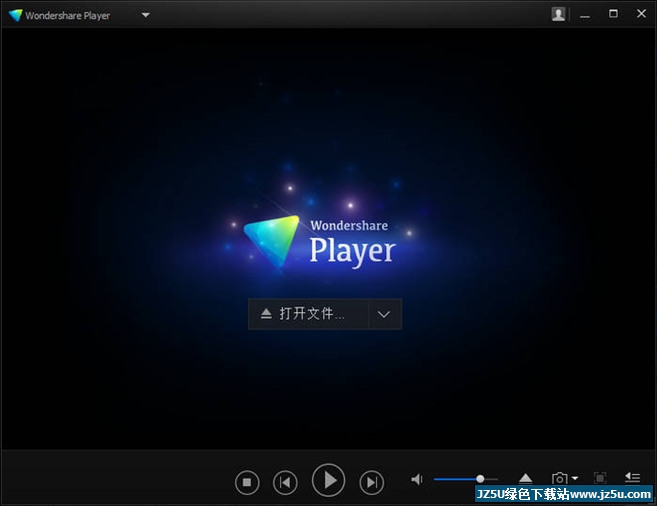Open the user account profile icon
The image size is (657, 506).
558,14
